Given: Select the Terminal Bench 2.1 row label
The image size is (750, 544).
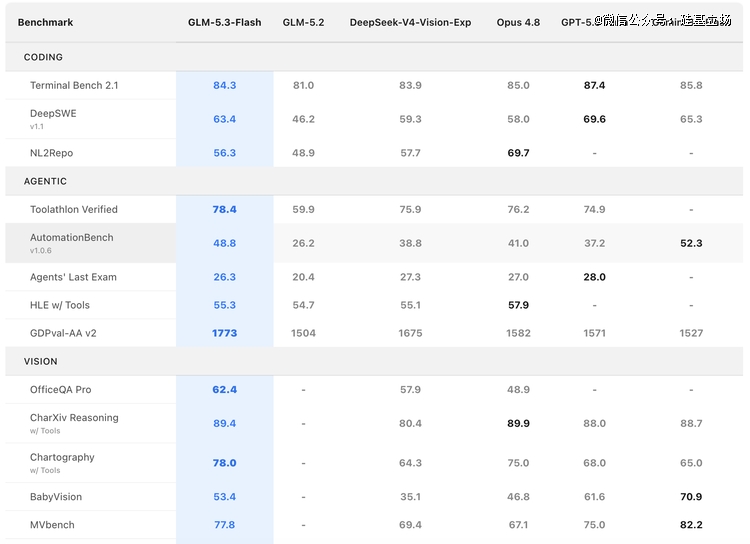Looking at the screenshot, I should click(74, 85).
